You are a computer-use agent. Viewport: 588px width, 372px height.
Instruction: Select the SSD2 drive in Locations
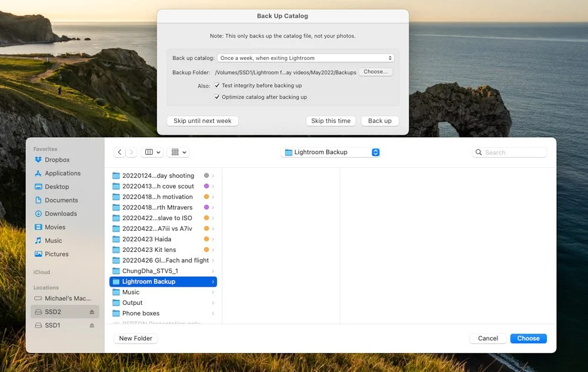(x=65, y=312)
